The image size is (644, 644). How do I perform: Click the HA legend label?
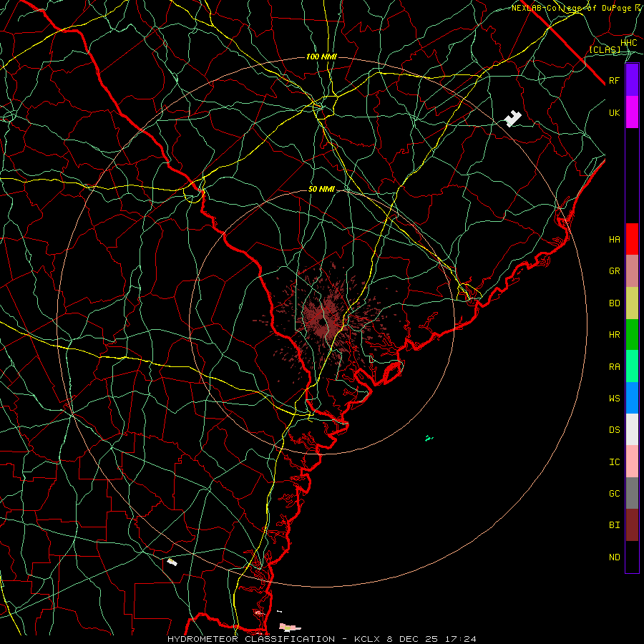pos(614,240)
